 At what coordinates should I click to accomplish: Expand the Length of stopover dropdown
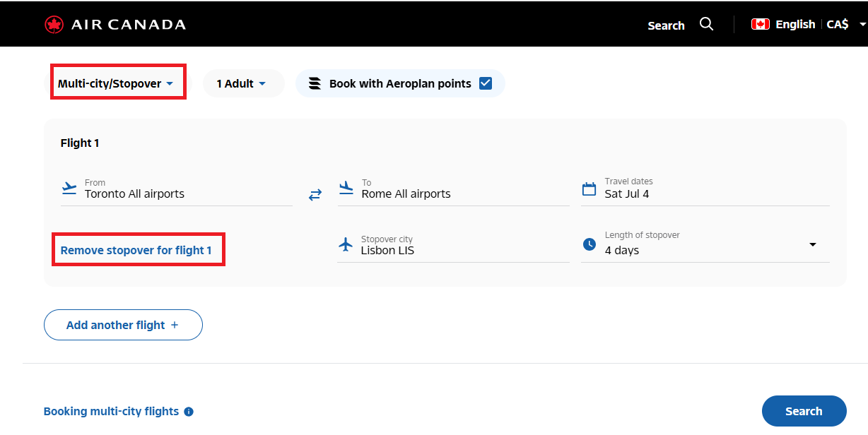[x=812, y=244]
